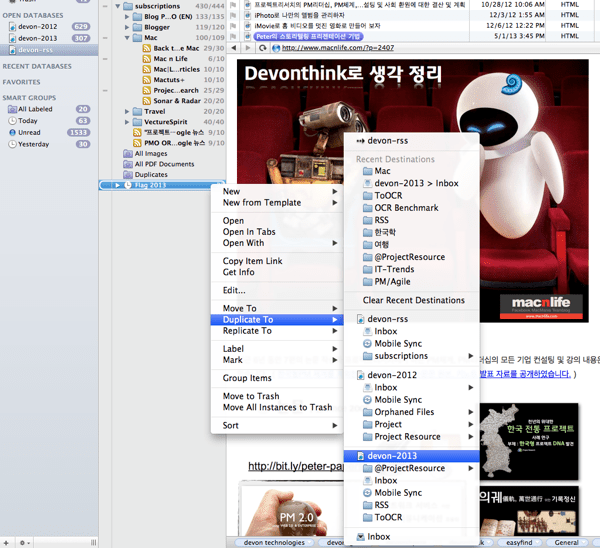
Task: Click the PM 2.0 slide thumbnail
Action: coord(292,509)
